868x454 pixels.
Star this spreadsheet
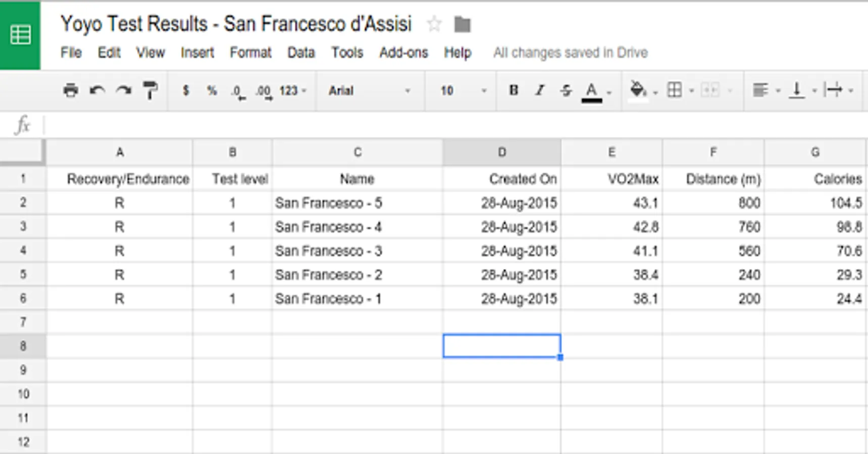(434, 24)
